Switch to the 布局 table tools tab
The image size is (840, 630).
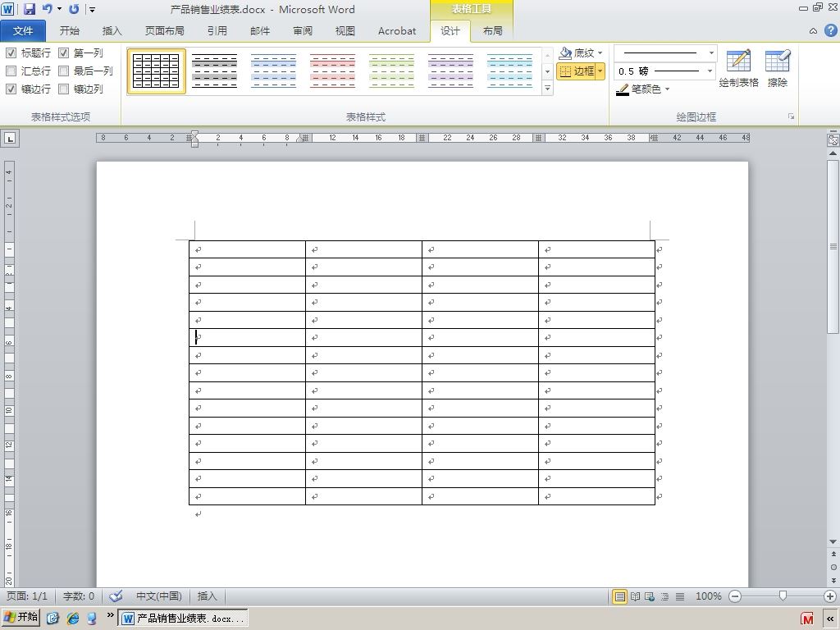[493, 31]
